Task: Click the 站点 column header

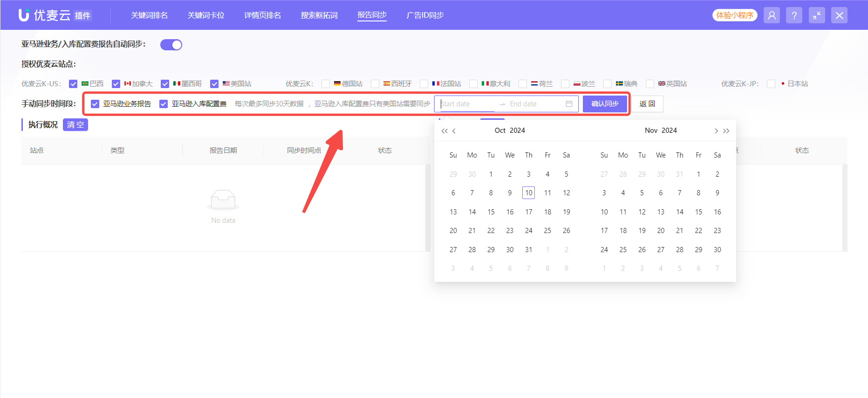Action: (x=37, y=151)
